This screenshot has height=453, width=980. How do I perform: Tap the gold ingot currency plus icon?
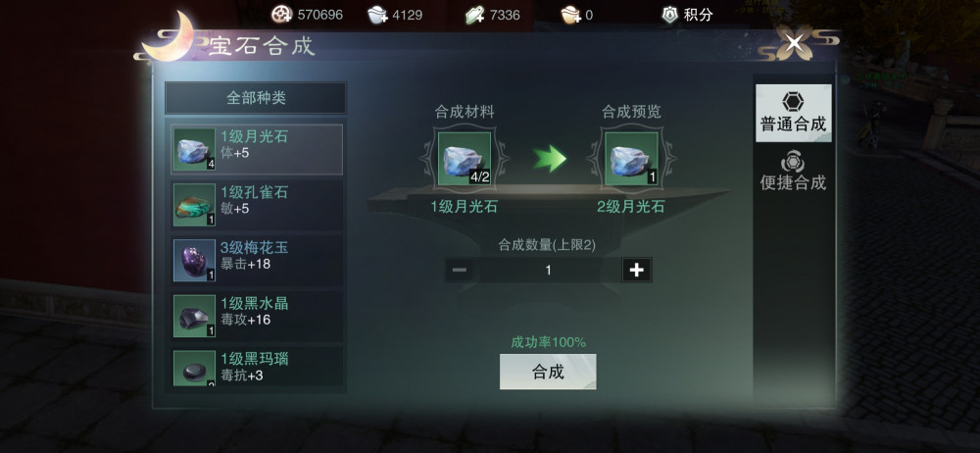point(571,15)
